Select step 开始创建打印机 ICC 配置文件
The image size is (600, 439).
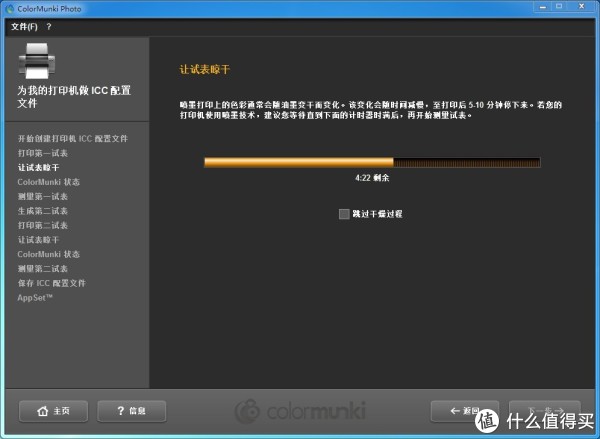tap(73, 139)
